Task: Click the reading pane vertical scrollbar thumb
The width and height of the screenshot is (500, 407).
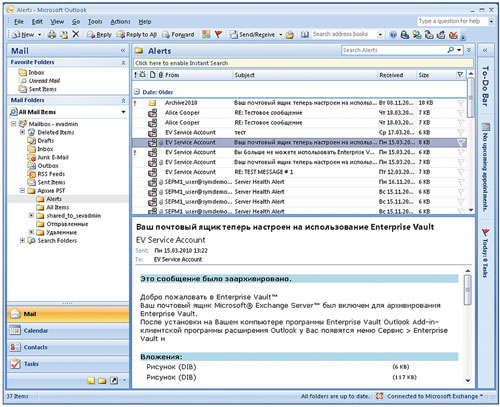Action: point(468,290)
